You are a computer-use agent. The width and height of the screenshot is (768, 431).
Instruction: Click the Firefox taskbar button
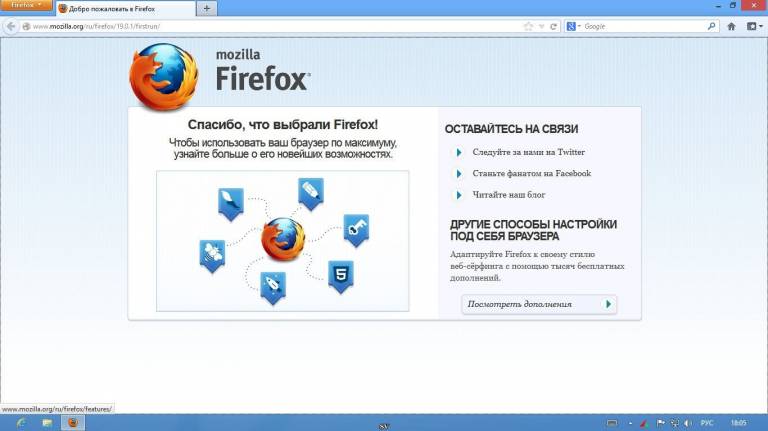[72, 422]
